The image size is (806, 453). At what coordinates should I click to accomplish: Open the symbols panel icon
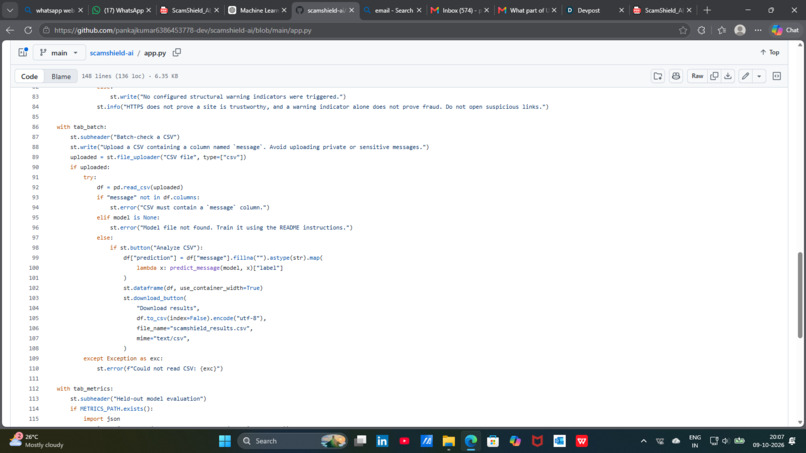pos(777,76)
